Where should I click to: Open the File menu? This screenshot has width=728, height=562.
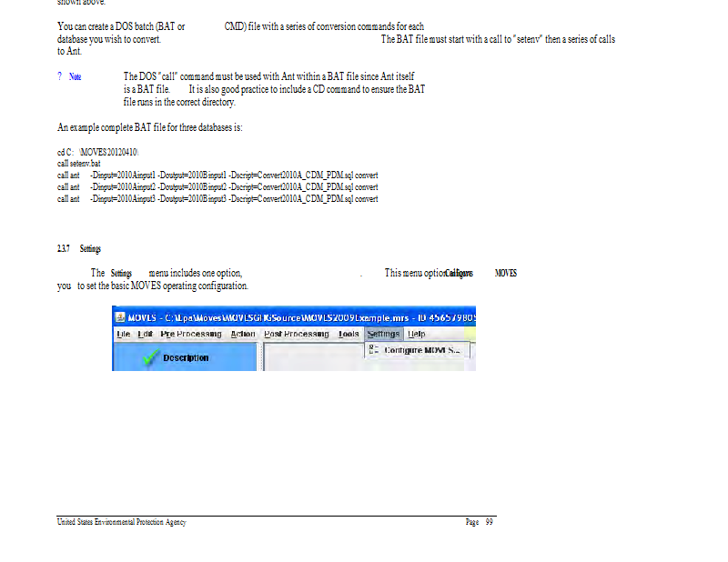click(124, 334)
